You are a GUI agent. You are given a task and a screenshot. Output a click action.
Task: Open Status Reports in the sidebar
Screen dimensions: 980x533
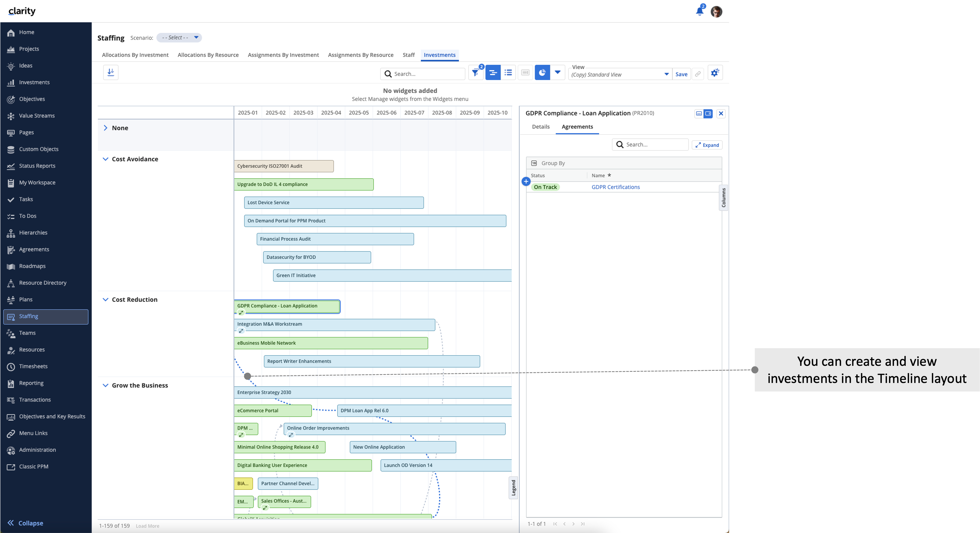[37, 166]
